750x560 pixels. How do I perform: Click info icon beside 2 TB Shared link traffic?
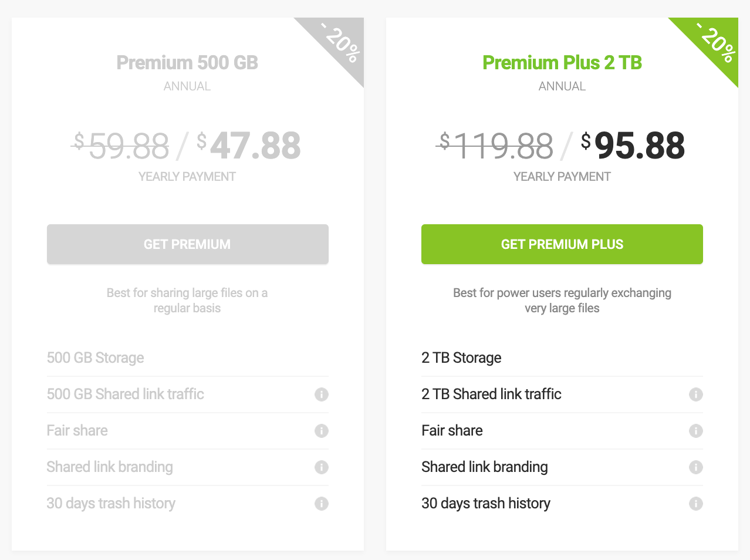(695, 394)
